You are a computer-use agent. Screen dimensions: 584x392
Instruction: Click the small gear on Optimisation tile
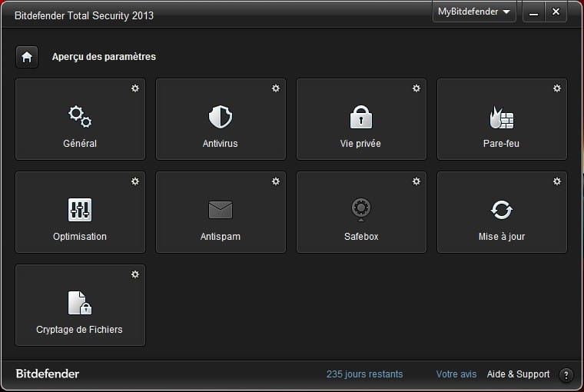pos(135,181)
